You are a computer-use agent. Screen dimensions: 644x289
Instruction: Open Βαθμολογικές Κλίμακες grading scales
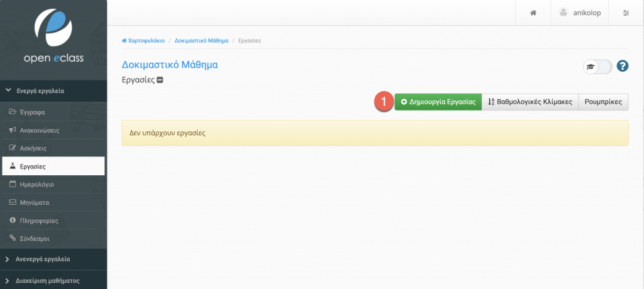tap(530, 102)
